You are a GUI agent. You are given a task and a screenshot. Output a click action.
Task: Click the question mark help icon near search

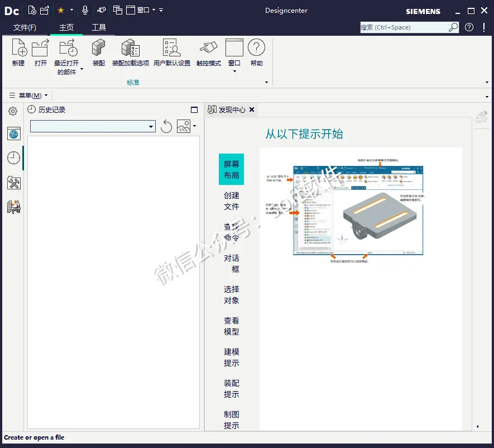[x=469, y=27]
